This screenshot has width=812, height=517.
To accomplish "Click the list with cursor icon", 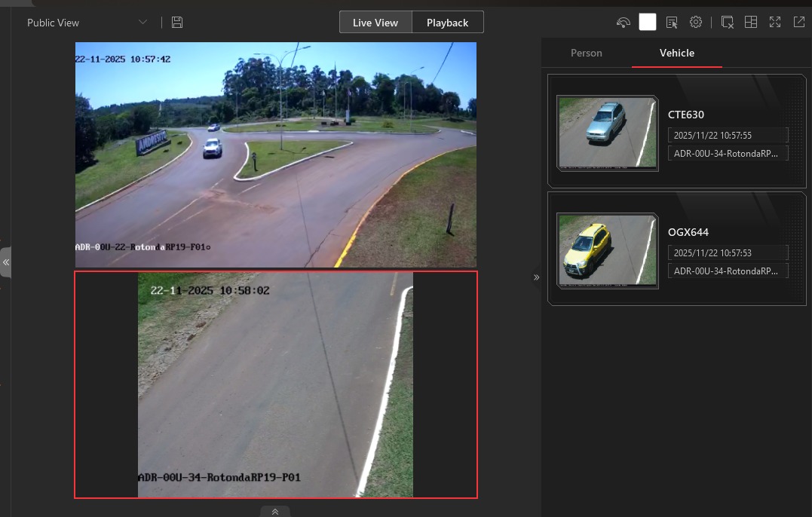I will point(672,23).
